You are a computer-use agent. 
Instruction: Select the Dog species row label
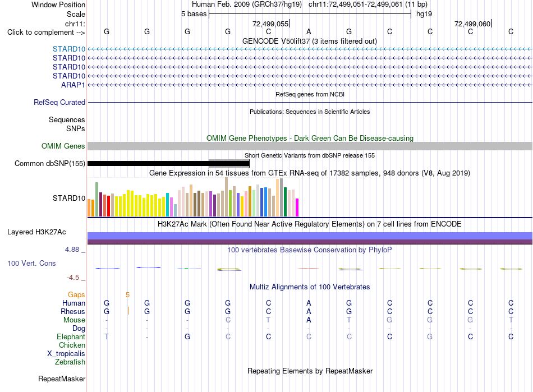coord(79,329)
